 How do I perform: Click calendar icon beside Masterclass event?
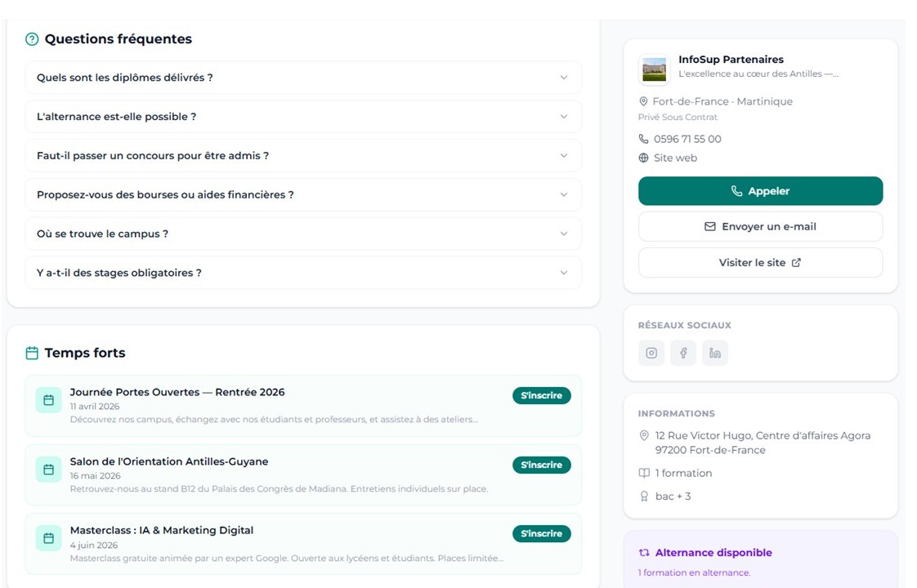[x=48, y=538]
